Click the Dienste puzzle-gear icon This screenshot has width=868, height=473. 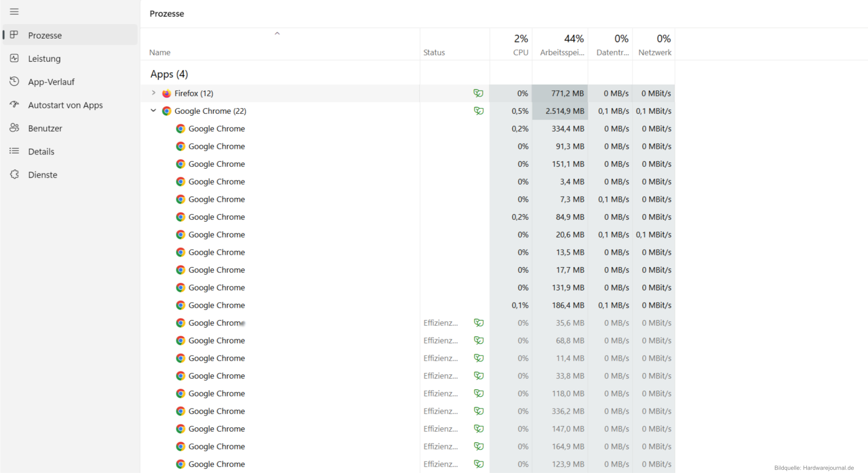pos(14,174)
